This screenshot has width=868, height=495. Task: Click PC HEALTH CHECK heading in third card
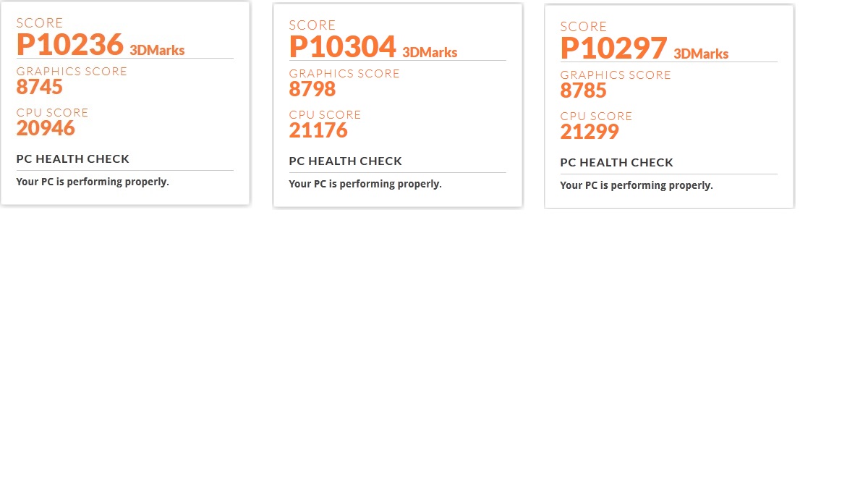point(617,162)
